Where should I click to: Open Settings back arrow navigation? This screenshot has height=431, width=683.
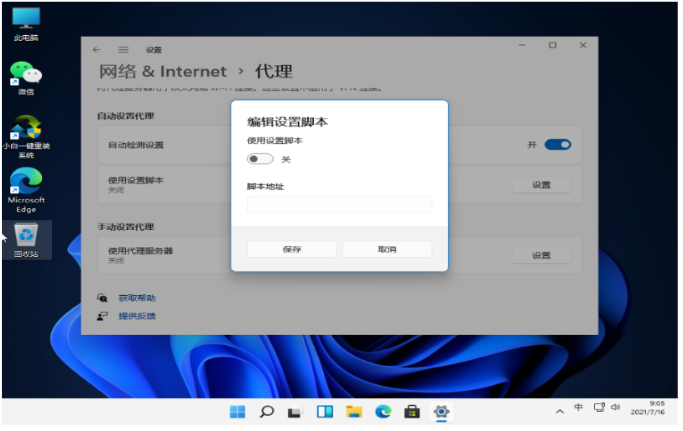point(97,50)
